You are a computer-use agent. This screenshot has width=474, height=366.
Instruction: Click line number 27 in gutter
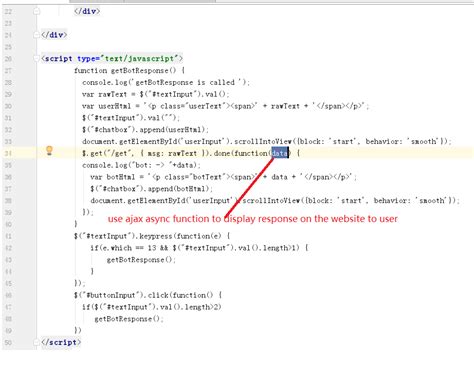coord(8,71)
